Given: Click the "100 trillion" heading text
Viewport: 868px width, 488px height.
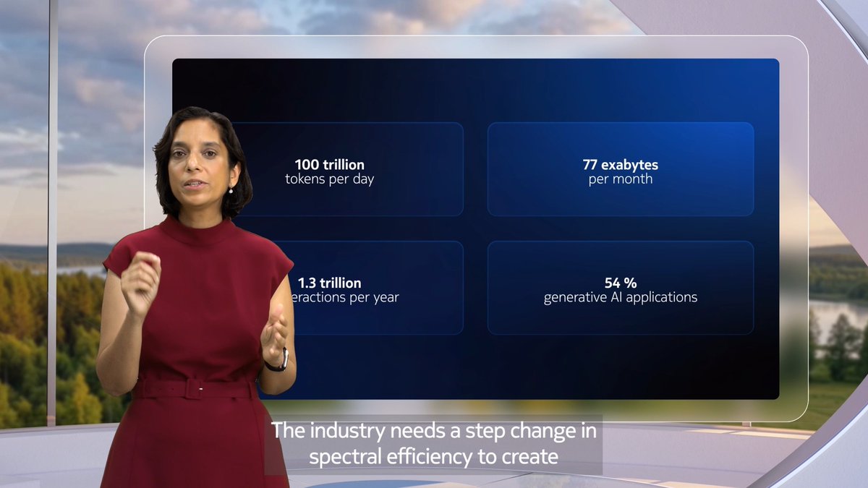Looking at the screenshot, I should (329, 165).
